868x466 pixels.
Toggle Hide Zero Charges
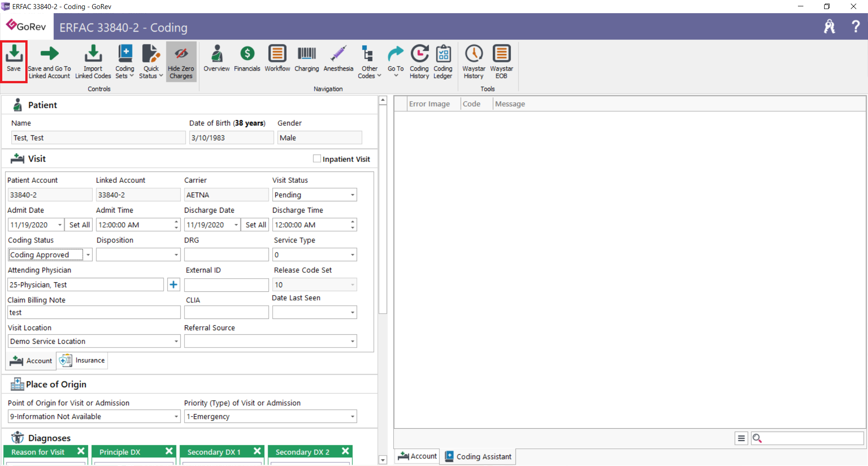pos(181,62)
